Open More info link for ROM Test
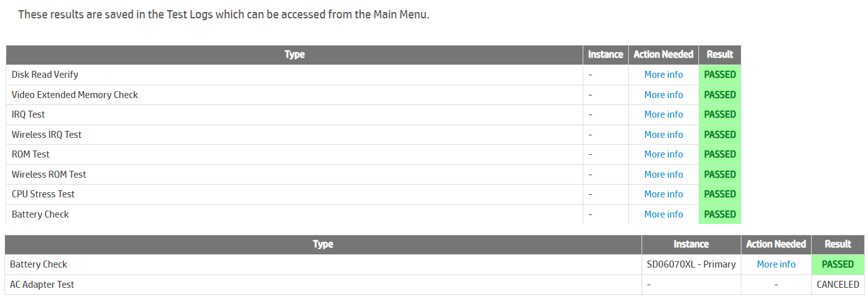 click(663, 154)
